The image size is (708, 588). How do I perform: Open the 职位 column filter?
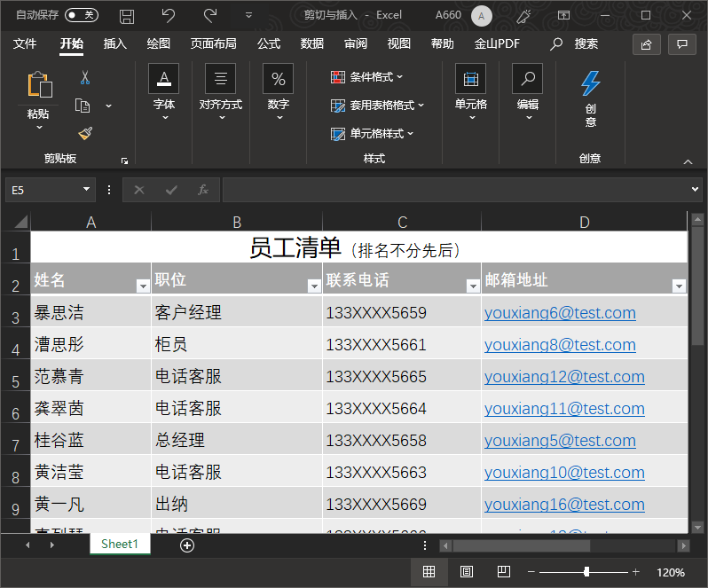pyautogui.click(x=314, y=286)
